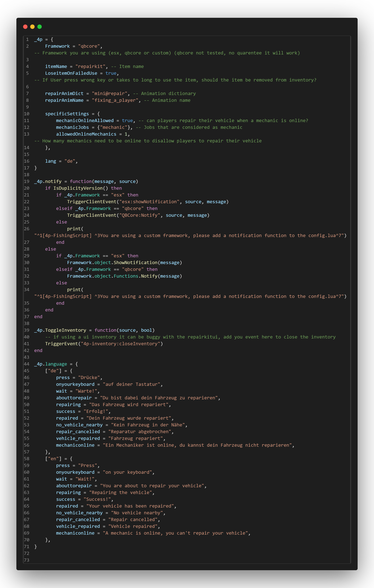
Task: Click the "QBCore:Notify" event string
Action: 139,215
